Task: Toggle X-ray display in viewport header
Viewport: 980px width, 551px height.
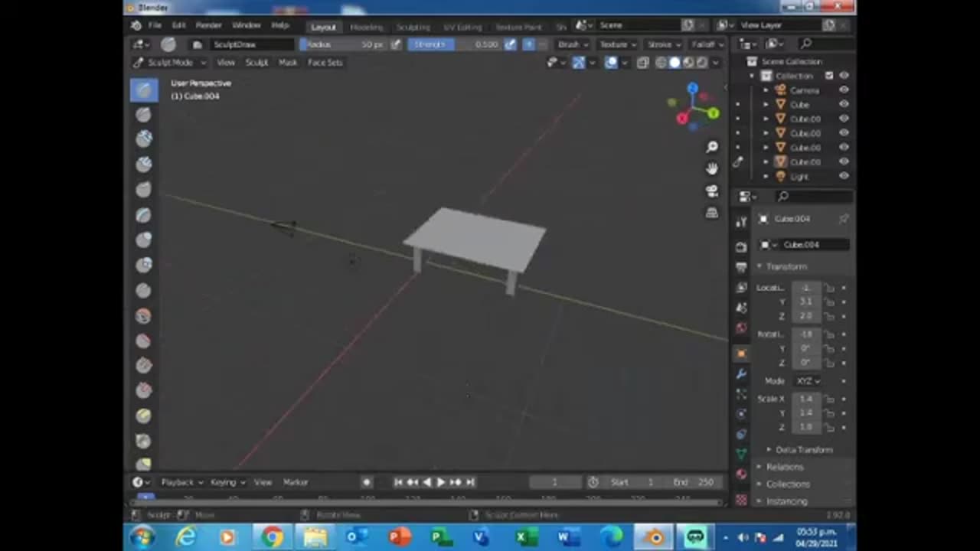Action: 643,63
